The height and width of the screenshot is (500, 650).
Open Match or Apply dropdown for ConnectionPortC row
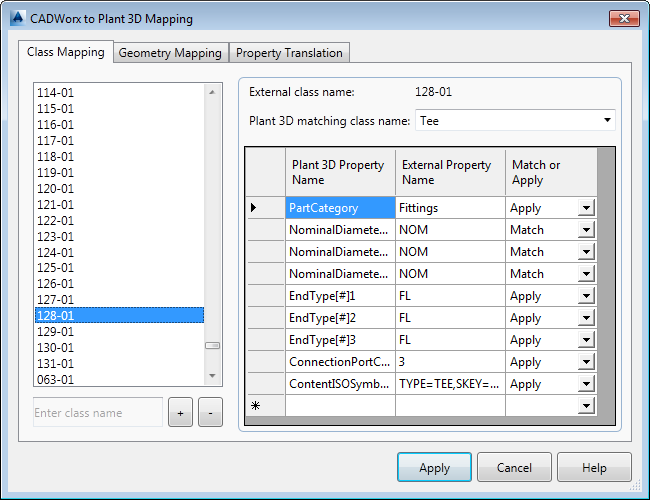click(586, 362)
